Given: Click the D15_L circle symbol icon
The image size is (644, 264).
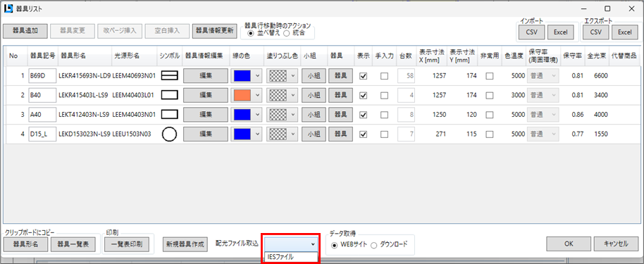Looking at the screenshot, I should pyautogui.click(x=169, y=134).
